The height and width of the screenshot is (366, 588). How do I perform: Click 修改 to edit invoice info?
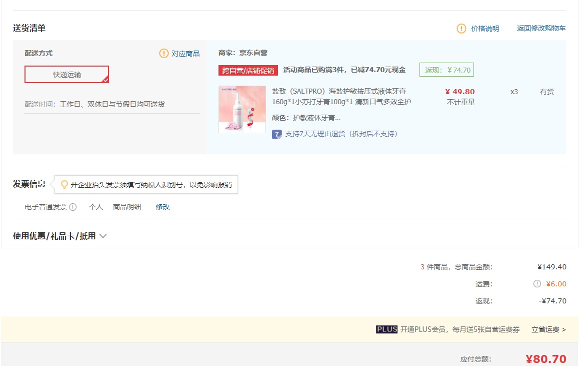[163, 207]
